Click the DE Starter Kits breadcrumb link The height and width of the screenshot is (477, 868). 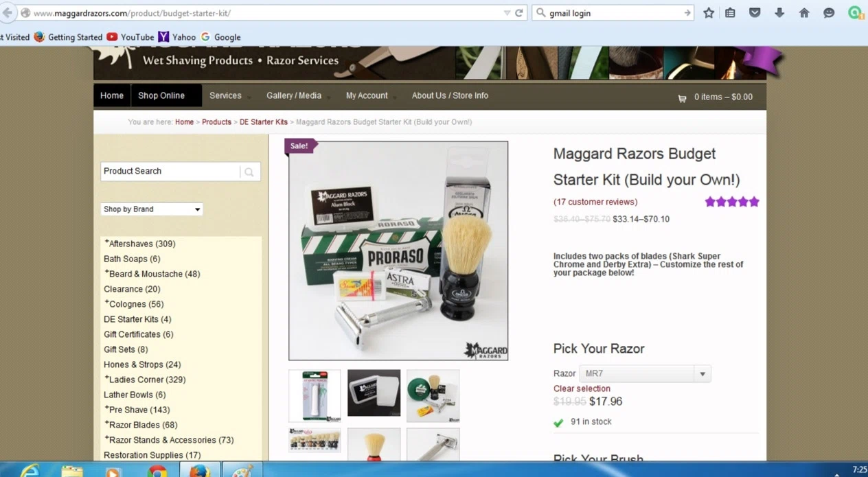click(x=264, y=122)
